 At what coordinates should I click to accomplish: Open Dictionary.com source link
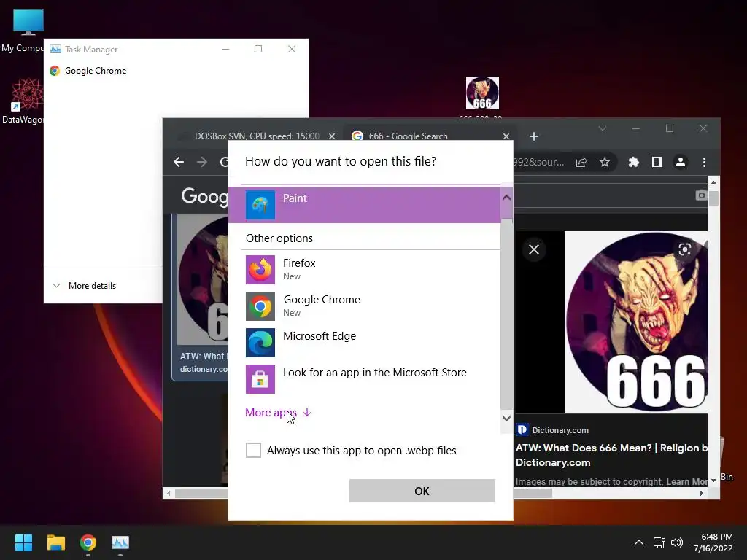[553, 430]
